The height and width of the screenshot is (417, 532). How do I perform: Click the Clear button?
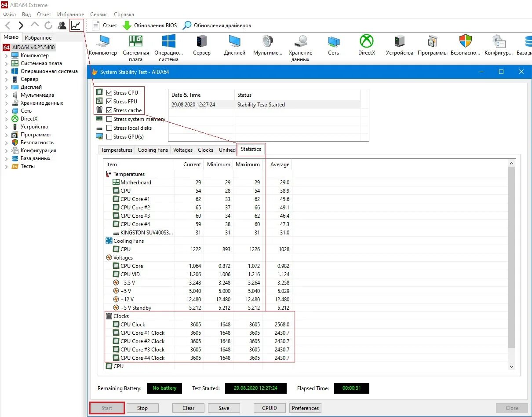click(x=189, y=408)
